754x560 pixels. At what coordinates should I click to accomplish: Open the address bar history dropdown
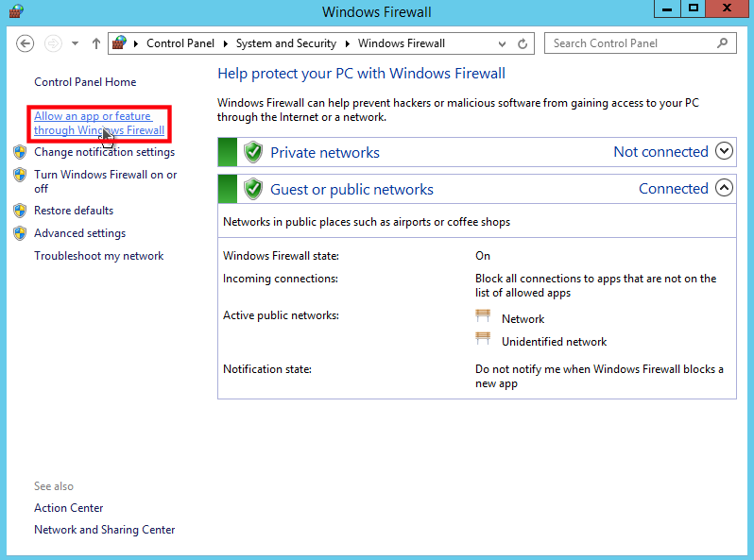click(x=504, y=43)
